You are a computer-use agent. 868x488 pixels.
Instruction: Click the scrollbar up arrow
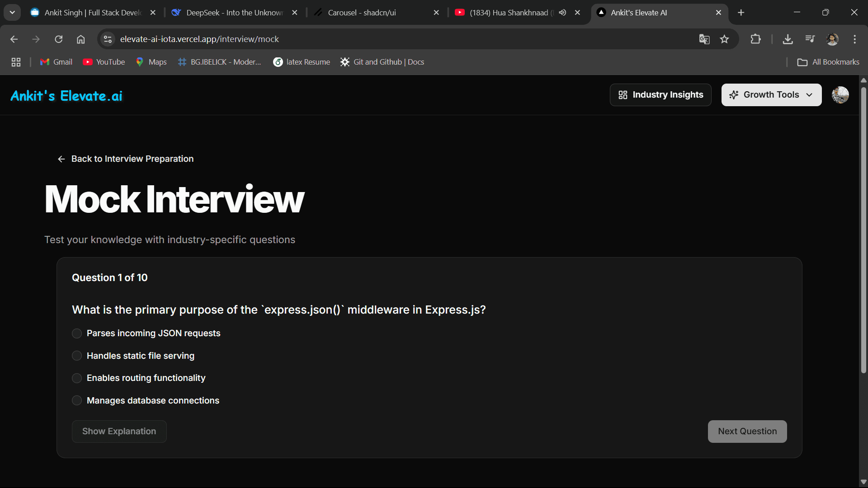point(863,80)
